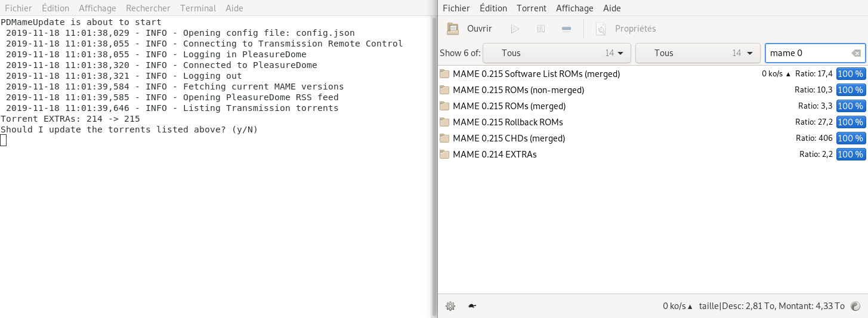Expand the second Tous filter dropdown
Screen dimensions: 868x318
pyautogui.click(x=698, y=53)
